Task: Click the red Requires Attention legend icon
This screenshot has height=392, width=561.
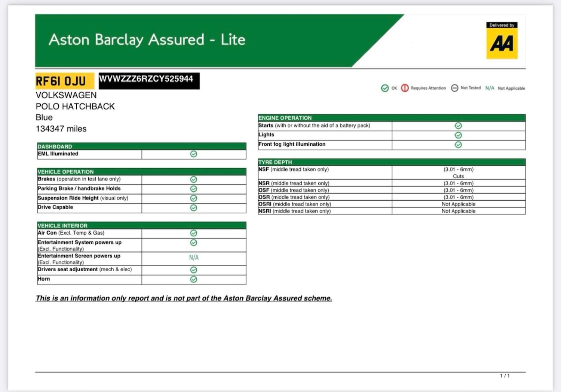Action: point(405,88)
